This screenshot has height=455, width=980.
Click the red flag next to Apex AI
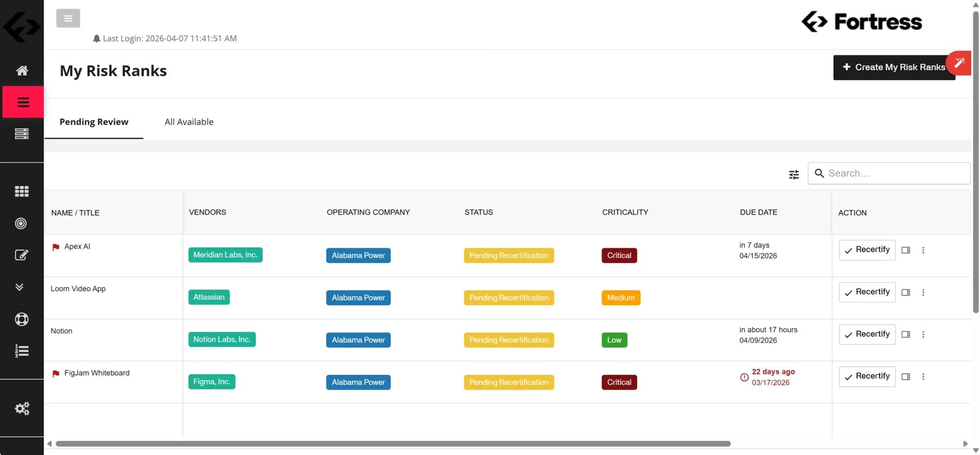point(56,247)
